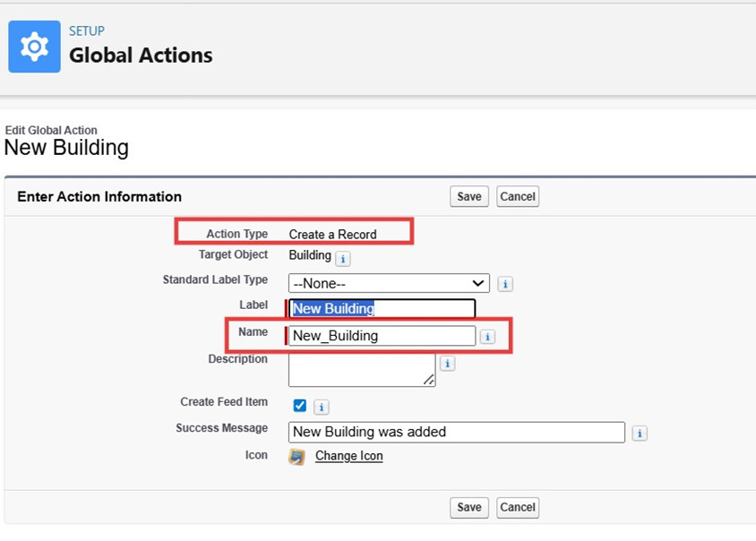Click info icon next to Success Message field
The width and height of the screenshot is (756, 541).
click(x=640, y=434)
